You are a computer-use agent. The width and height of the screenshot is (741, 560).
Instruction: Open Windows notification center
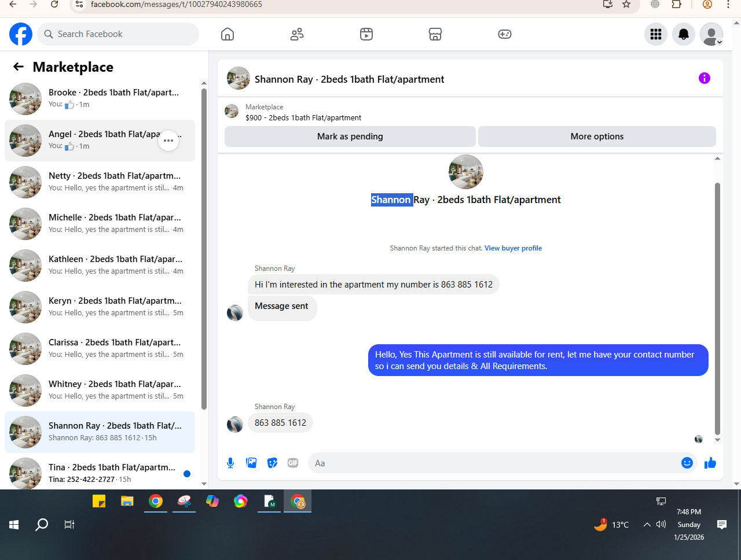(x=722, y=525)
